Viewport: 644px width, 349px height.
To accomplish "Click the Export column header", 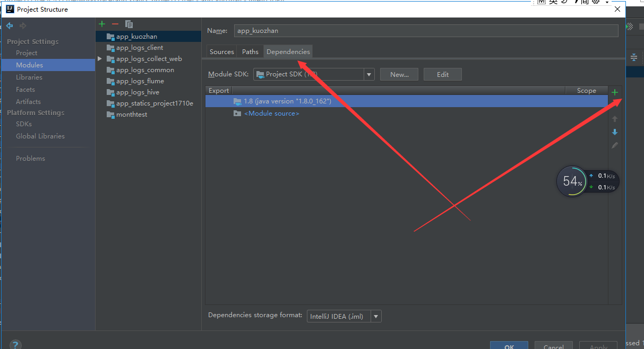I will tap(219, 91).
